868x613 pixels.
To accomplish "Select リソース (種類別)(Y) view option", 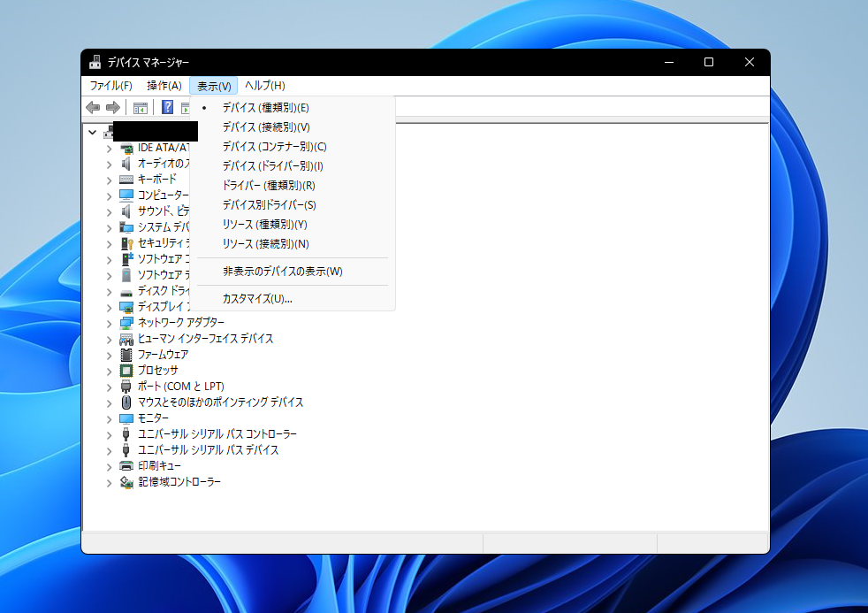I will [293, 225].
